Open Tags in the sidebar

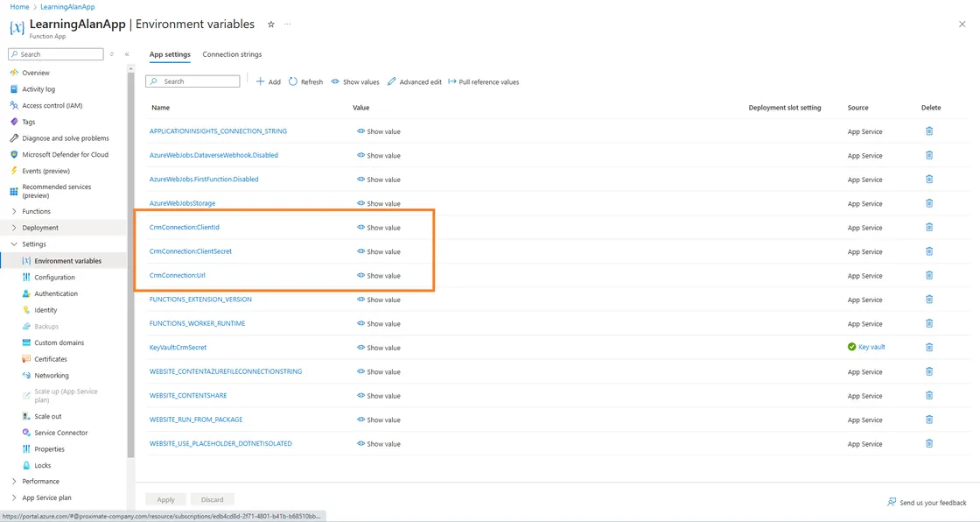[28, 122]
